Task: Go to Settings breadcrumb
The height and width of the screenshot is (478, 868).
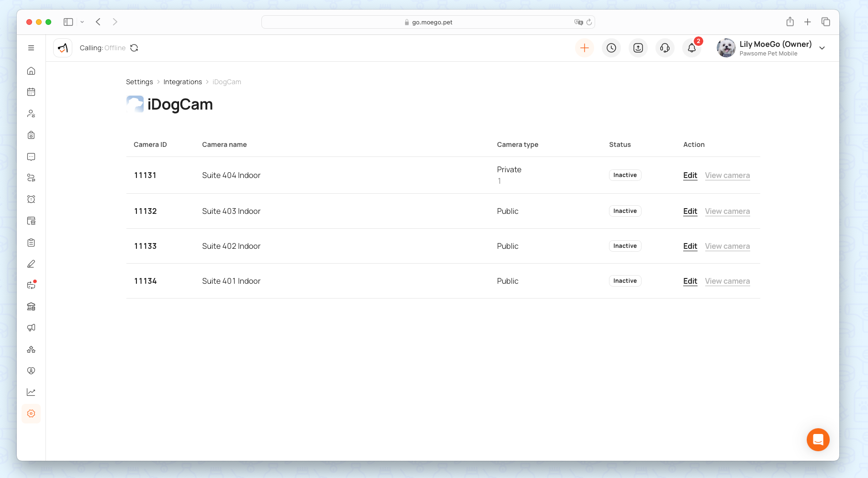Action: pos(139,82)
